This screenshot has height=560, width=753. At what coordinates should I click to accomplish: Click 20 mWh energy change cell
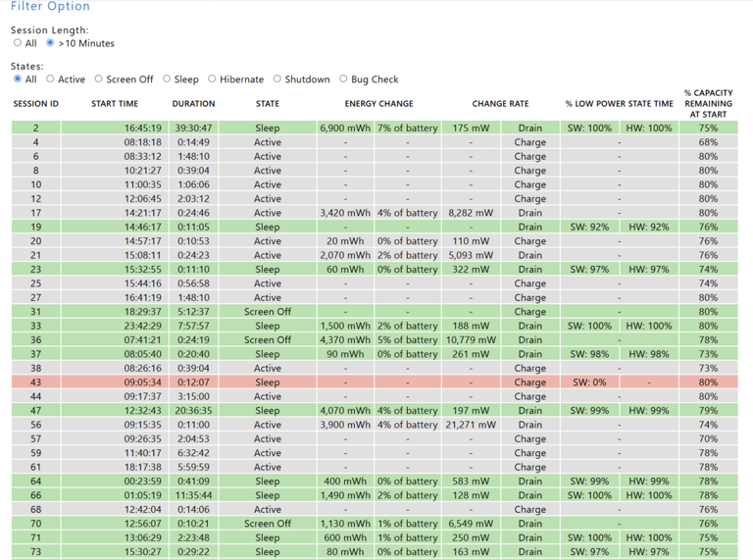[x=345, y=241]
